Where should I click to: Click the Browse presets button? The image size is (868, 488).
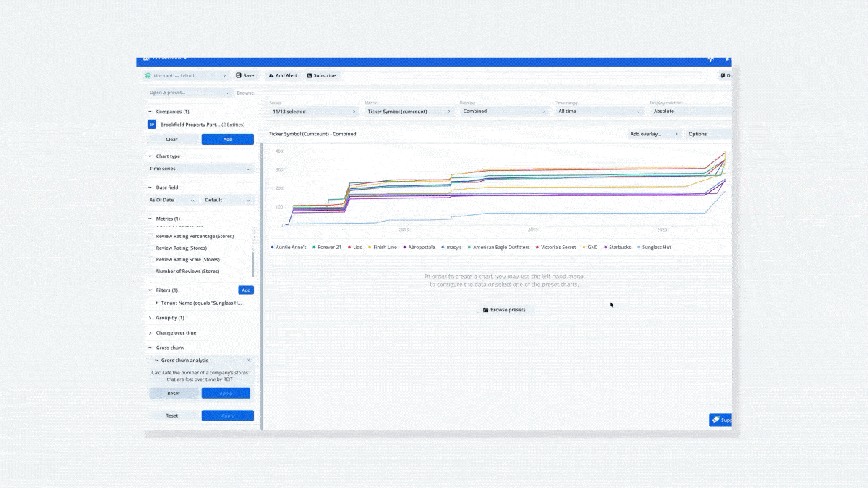pyautogui.click(x=505, y=310)
